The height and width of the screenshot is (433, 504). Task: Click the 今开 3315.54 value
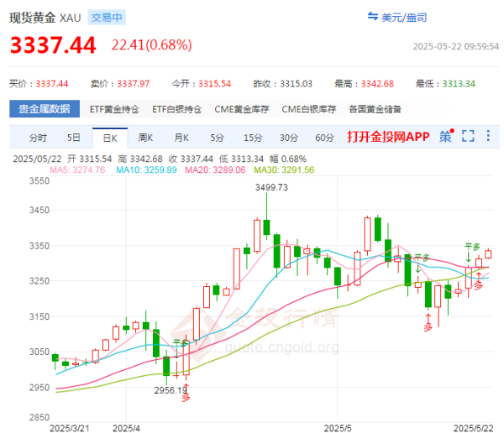click(215, 84)
